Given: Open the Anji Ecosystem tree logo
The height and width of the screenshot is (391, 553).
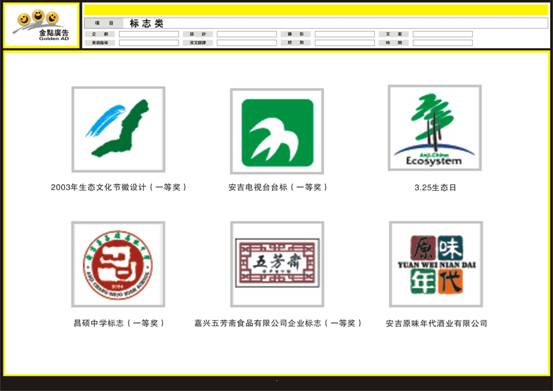Looking at the screenshot, I should tap(435, 128).
